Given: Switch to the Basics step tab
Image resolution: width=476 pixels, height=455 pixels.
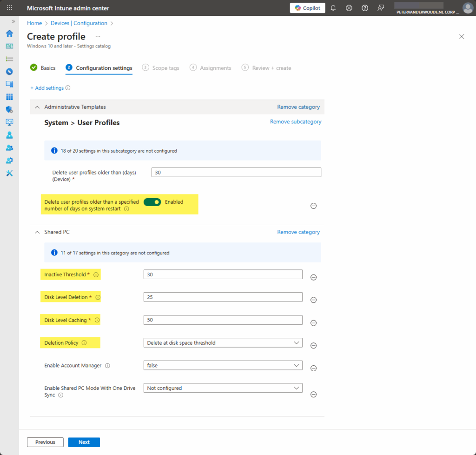Looking at the screenshot, I should 43,68.
